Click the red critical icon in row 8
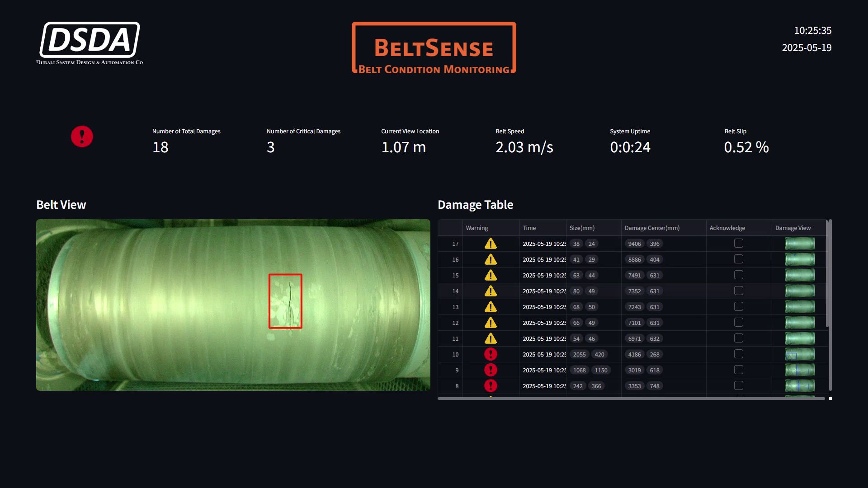The image size is (868, 488). pyautogui.click(x=491, y=386)
